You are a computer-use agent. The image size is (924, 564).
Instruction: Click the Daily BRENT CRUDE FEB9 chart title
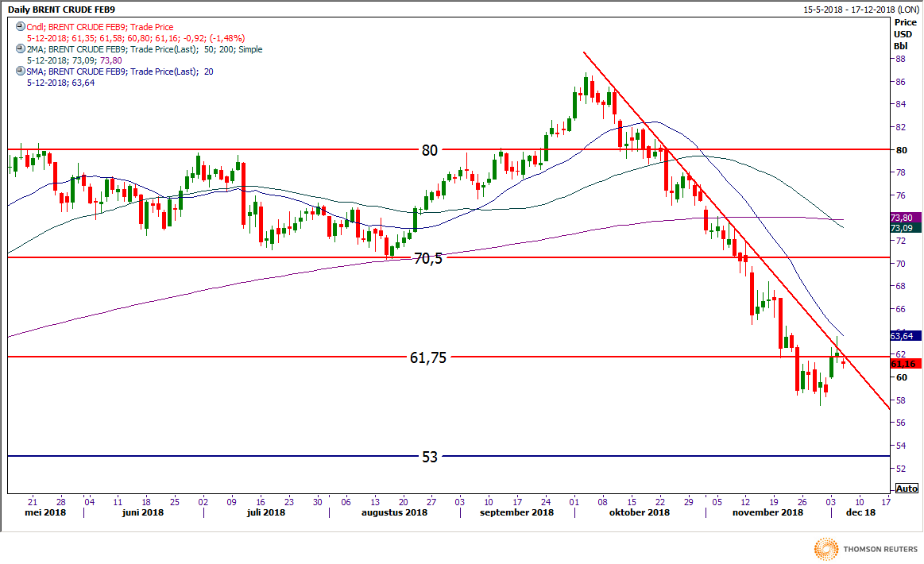click(x=55, y=6)
